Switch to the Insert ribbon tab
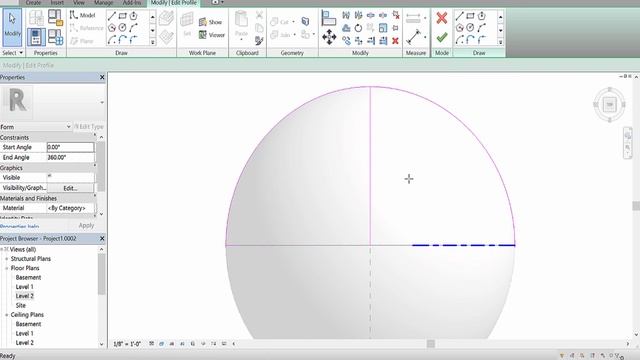The image size is (640, 360). 57,2
